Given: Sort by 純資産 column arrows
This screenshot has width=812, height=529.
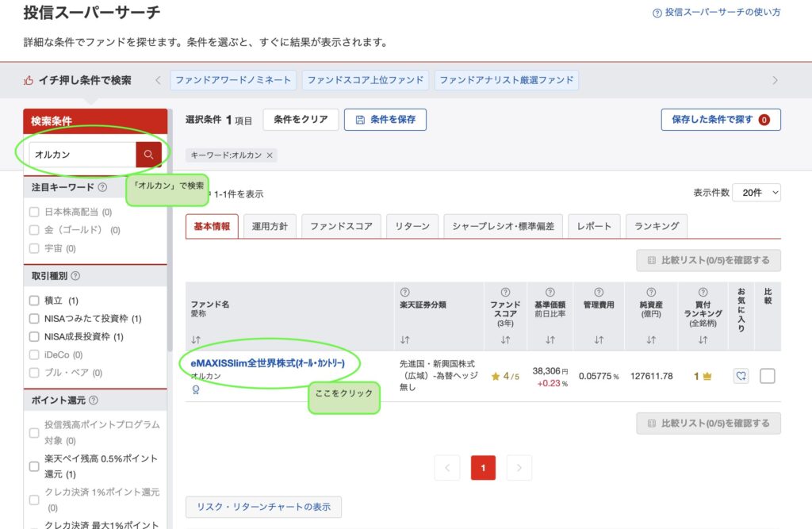Looking at the screenshot, I should pyautogui.click(x=651, y=340).
